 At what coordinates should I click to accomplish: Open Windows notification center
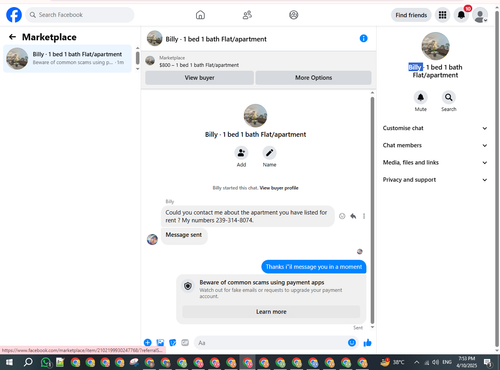(488, 362)
